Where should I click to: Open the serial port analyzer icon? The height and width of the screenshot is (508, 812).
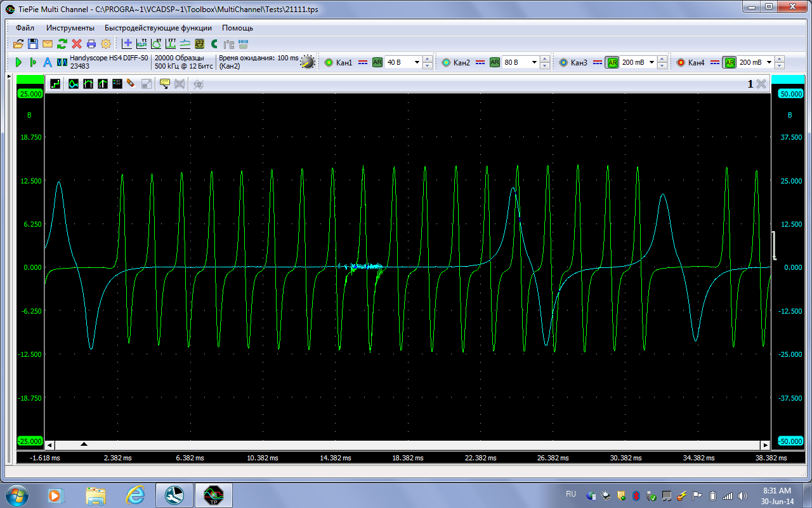pos(243,44)
